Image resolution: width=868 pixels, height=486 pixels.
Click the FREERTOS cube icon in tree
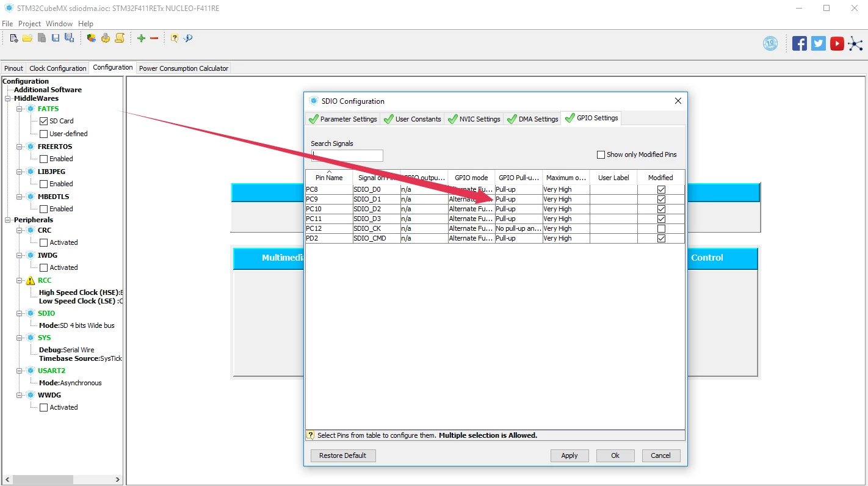click(31, 147)
